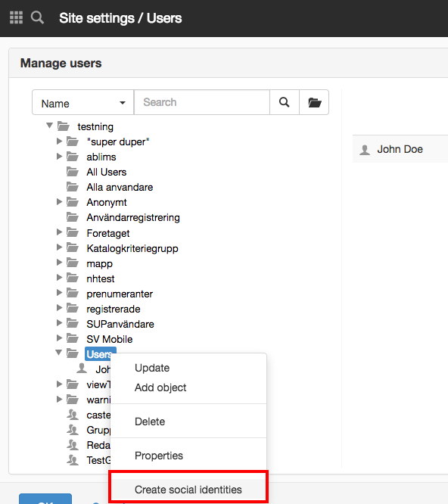
Task: Expand the SV Mobile folder
Action: (59, 338)
